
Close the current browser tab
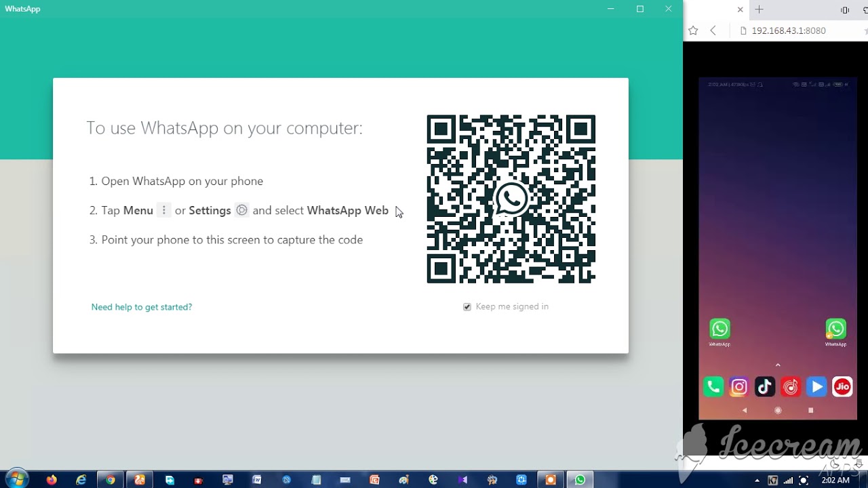coord(740,9)
